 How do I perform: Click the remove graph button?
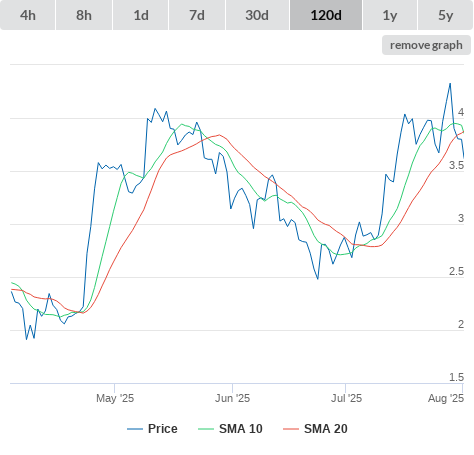point(426,45)
